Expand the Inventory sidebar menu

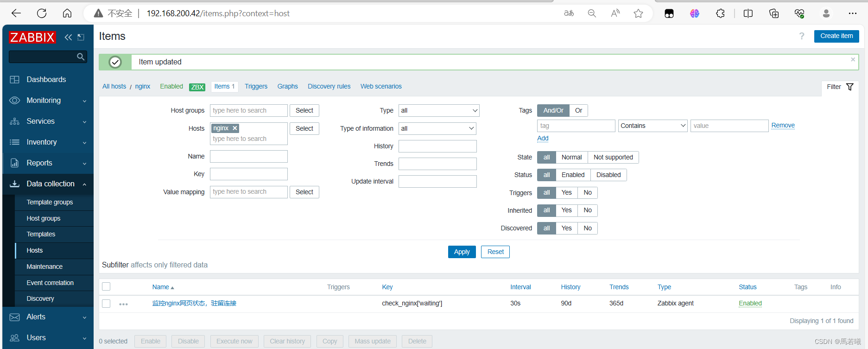pos(48,142)
